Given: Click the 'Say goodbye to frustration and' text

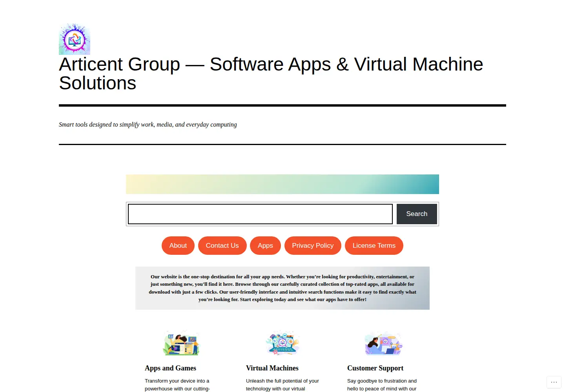Looking at the screenshot, I should [x=382, y=381].
